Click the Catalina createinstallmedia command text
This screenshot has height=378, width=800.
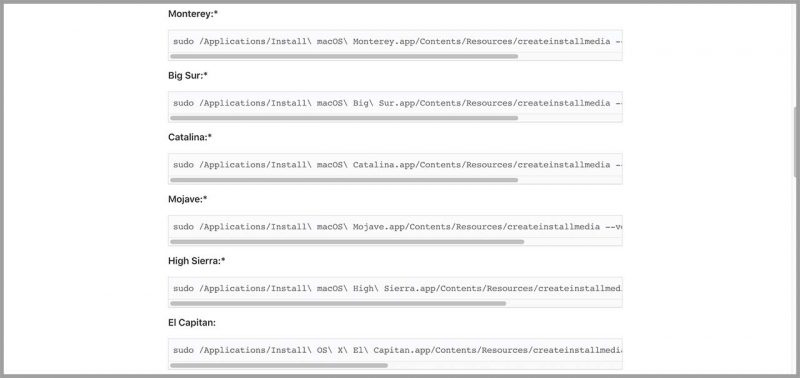[397, 165]
